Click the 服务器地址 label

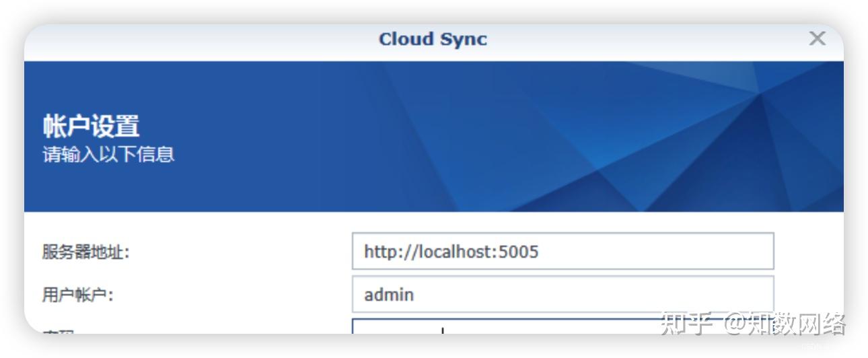click(x=85, y=252)
